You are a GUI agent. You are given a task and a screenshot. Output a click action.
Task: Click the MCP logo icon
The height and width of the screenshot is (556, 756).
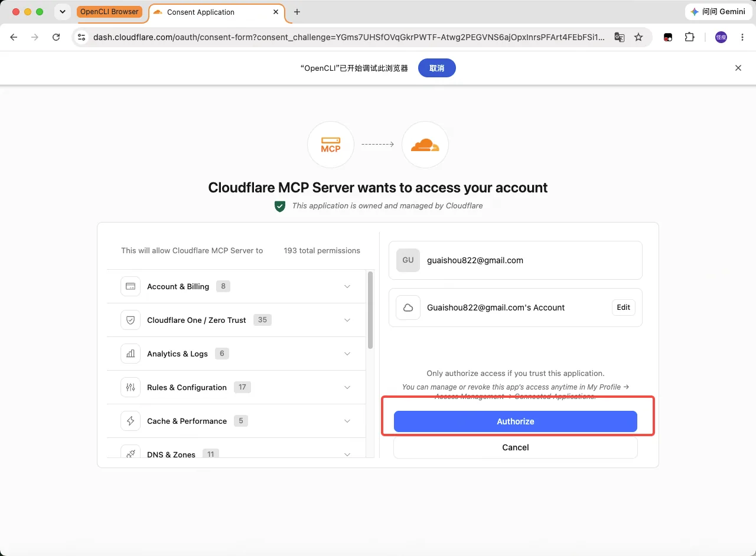tap(331, 145)
